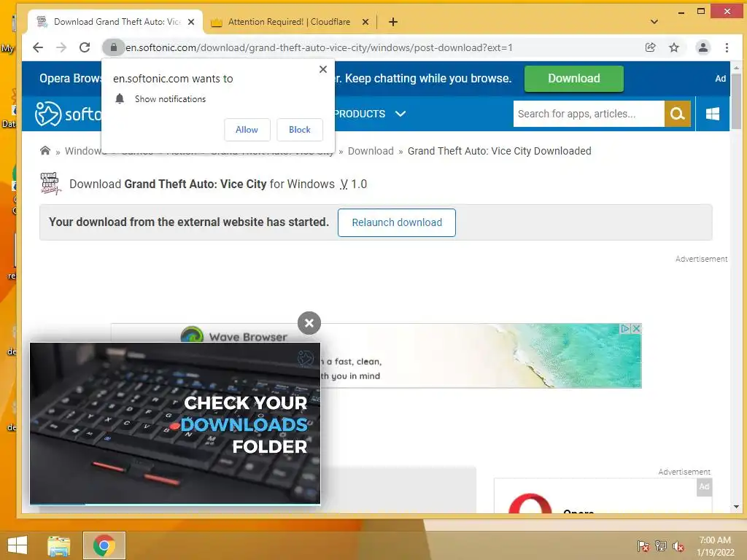Click Grand Theft Auto: Vice City Downloaded breadcrumb
This screenshot has height=560, width=747.
coord(499,151)
